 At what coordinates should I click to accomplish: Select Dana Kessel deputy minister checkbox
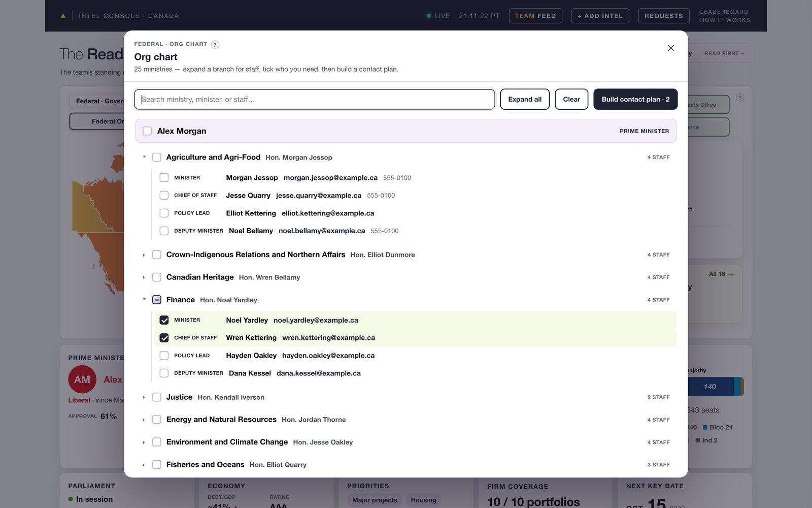[164, 373]
